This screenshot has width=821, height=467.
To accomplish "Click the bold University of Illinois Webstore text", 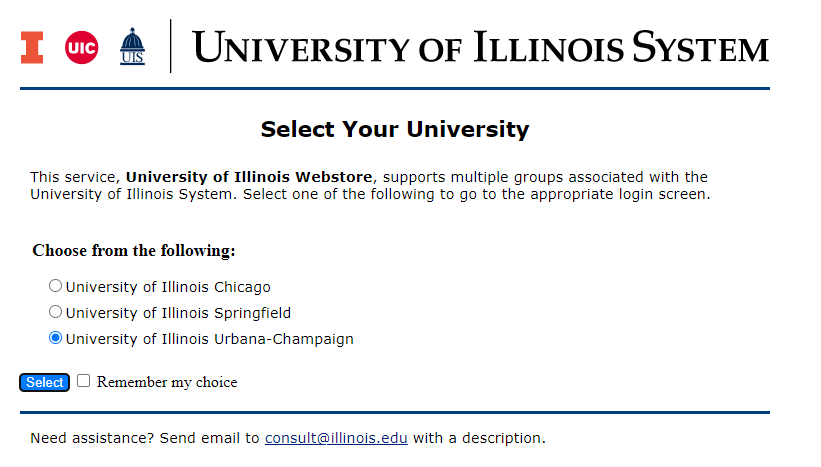I will pos(249,177).
